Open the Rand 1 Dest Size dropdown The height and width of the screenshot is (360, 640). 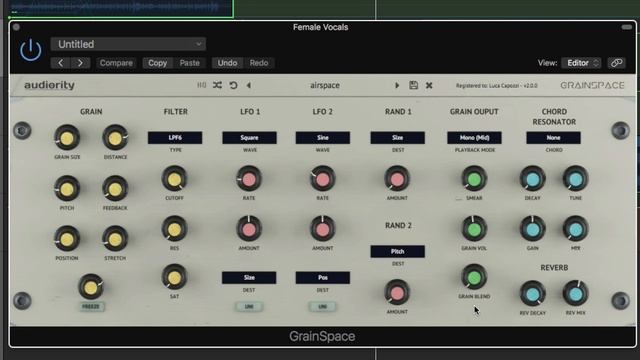(x=398, y=138)
